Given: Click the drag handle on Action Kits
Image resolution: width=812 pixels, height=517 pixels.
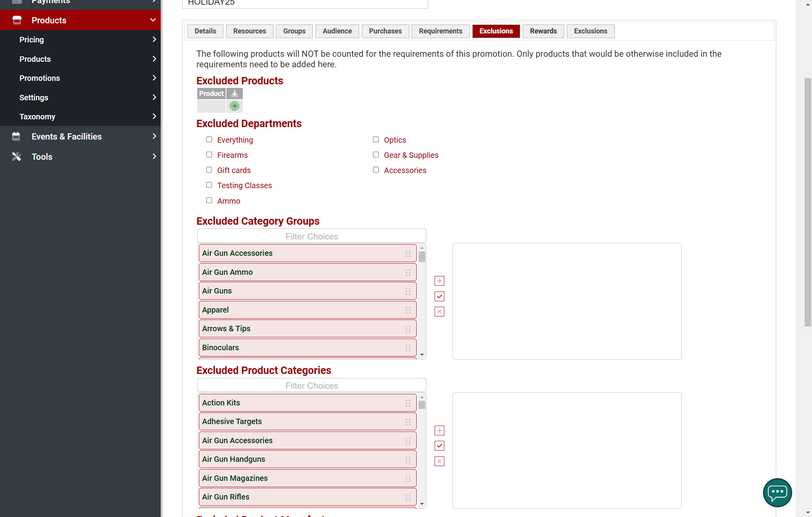Looking at the screenshot, I should click(408, 403).
